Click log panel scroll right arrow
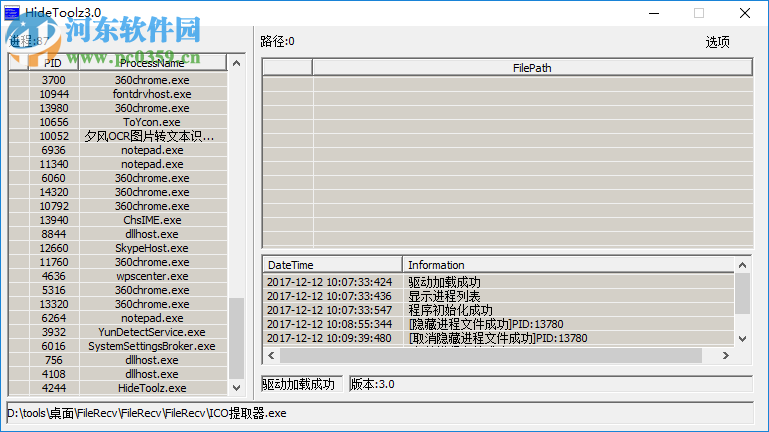This screenshot has width=769, height=432. 726,356
